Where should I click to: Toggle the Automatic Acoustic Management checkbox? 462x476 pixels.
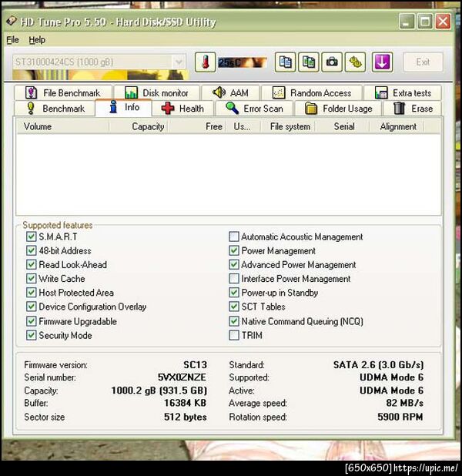coord(234,236)
